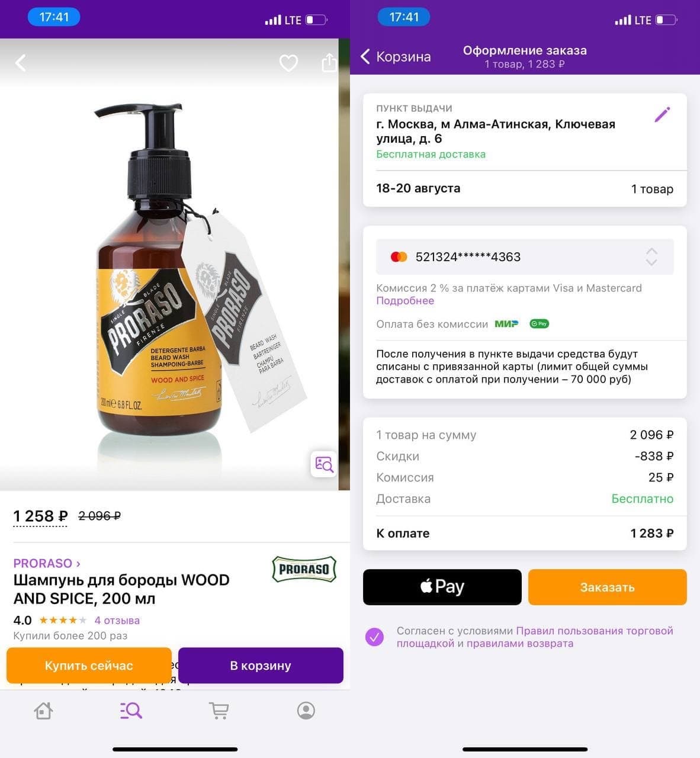The width and height of the screenshot is (700, 758).
Task: Tap the share icon on product photo
Action: click(329, 63)
